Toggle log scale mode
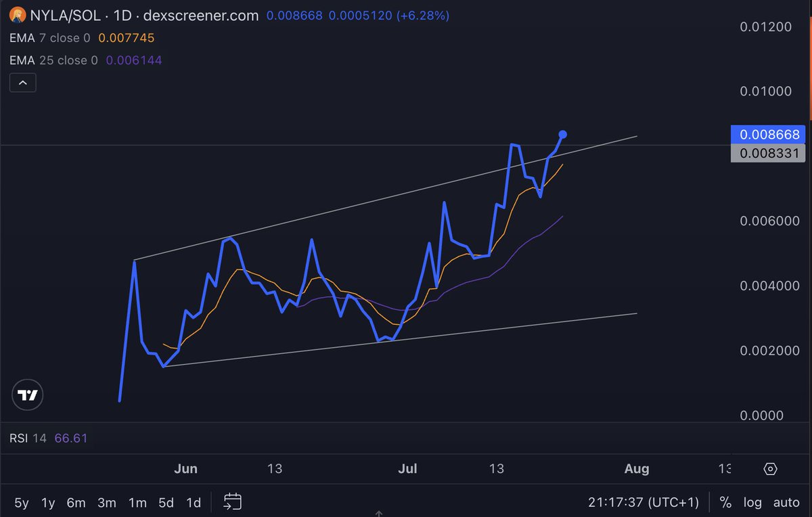Image resolution: width=812 pixels, height=517 pixels. click(x=752, y=502)
